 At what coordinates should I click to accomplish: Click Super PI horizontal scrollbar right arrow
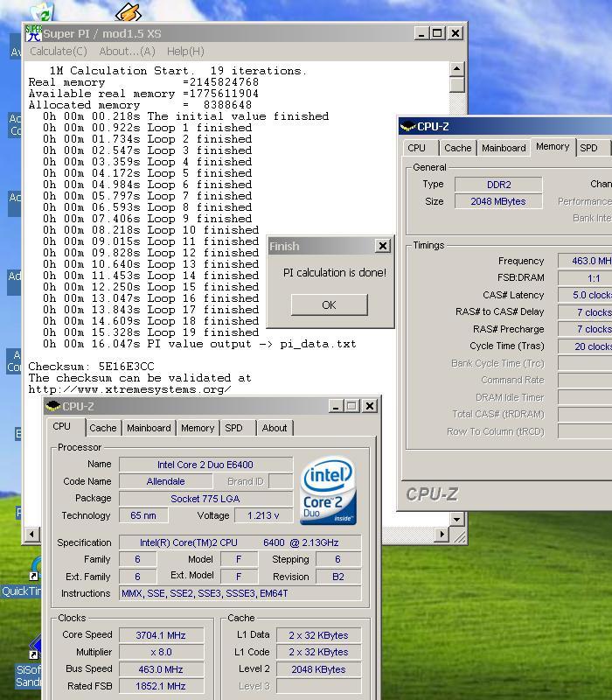(x=442, y=534)
